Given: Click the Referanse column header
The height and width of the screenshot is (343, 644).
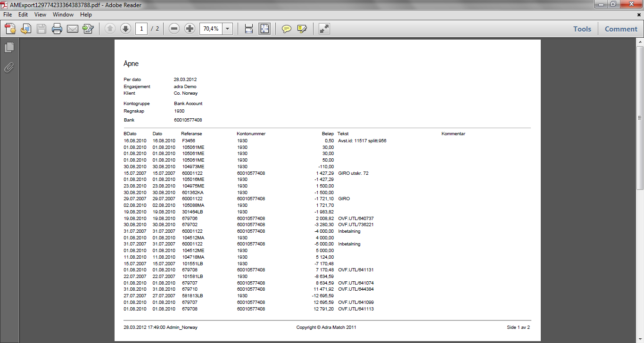Looking at the screenshot, I should pyautogui.click(x=191, y=134).
